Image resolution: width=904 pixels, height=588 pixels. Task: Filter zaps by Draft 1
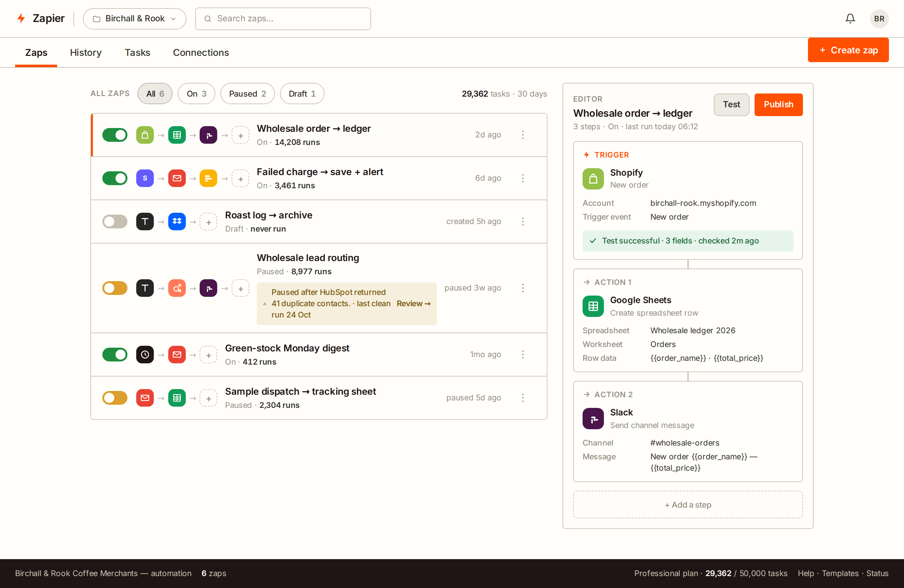click(302, 94)
